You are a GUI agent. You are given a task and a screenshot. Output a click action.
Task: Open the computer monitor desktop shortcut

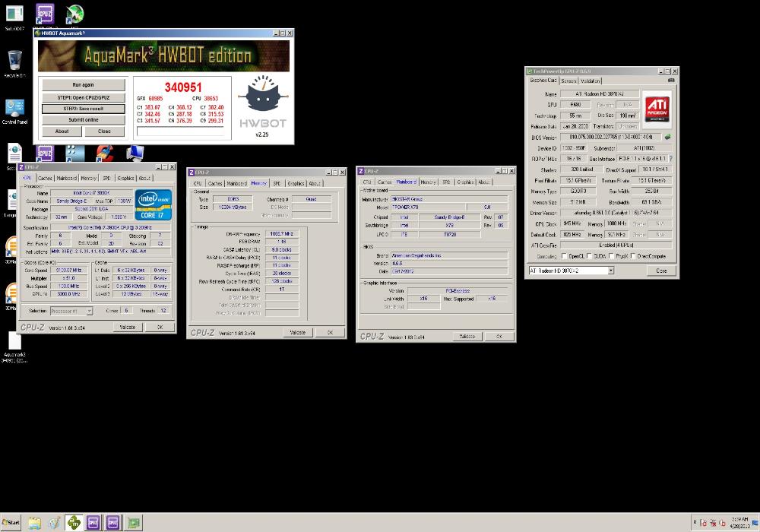135,153
